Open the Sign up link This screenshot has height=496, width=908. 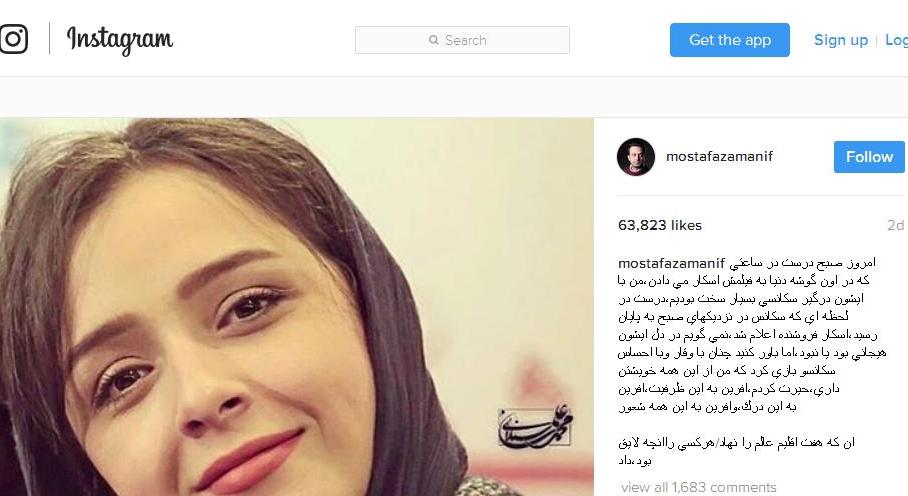click(841, 40)
